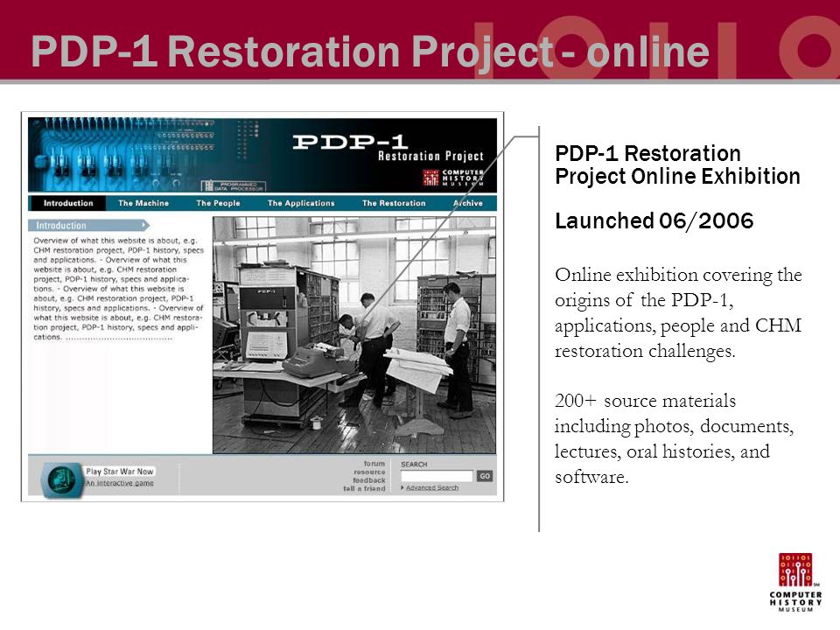Click the PDP-1 lab photograph

(x=354, y=335)
